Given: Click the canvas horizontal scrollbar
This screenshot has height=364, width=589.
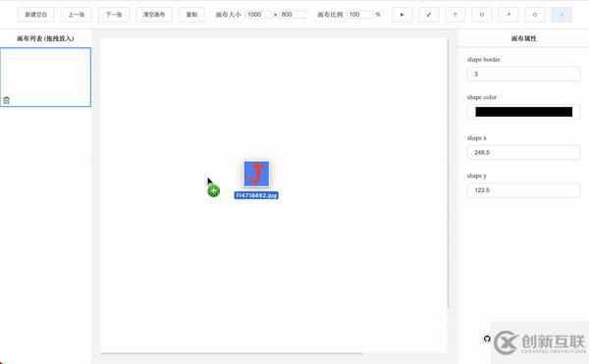Looking at the screenshot, I should tap(232, 353).
